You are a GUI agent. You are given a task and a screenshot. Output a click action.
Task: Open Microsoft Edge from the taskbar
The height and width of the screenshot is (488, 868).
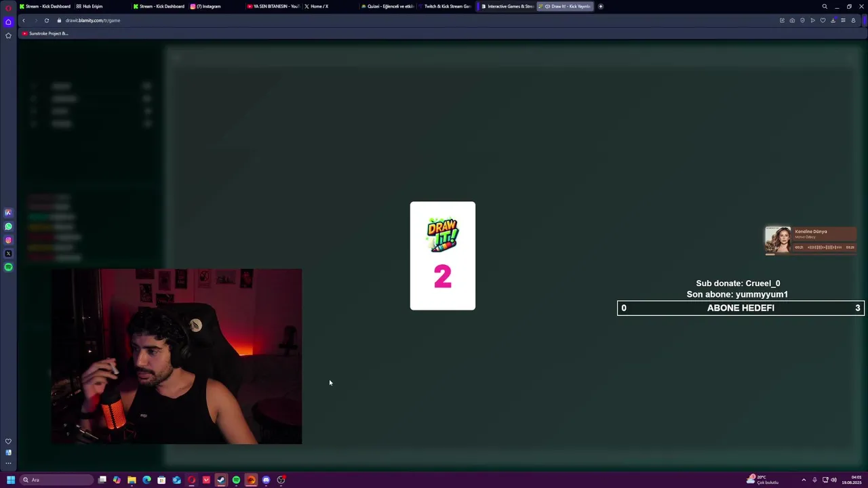coord(146,480)
